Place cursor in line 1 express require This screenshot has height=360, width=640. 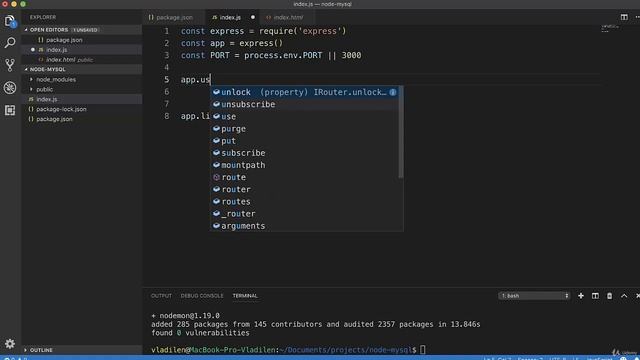coord(263,31)
